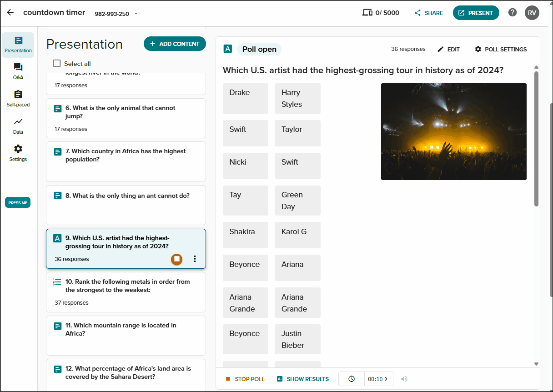
Task: Select question 11 about mountain range in Africa
Action: click(126, 336)
